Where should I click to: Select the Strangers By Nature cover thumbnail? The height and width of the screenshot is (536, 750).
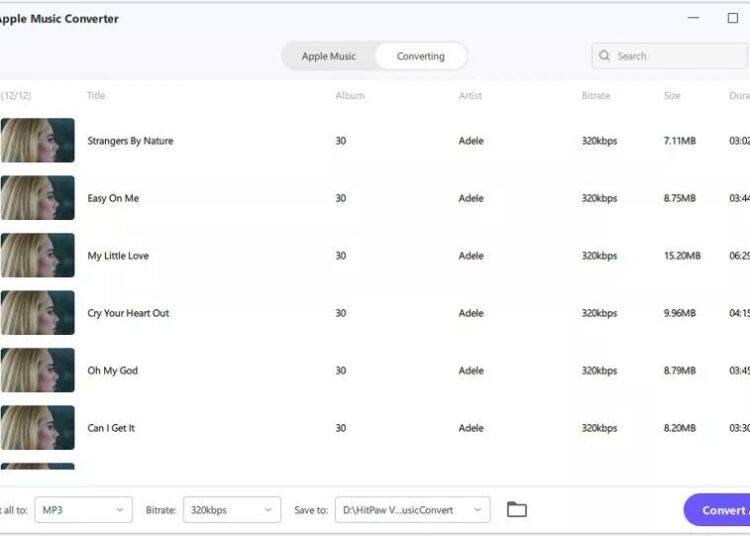pos(37,140)
